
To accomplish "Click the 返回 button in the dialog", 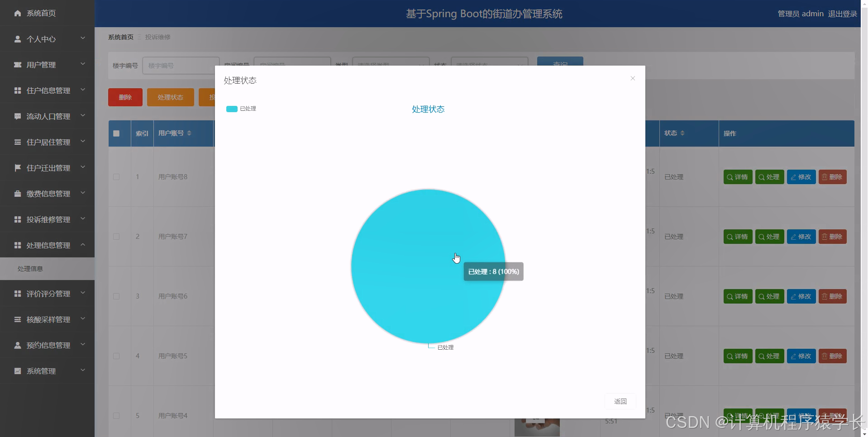I will [x=620, y=401].
